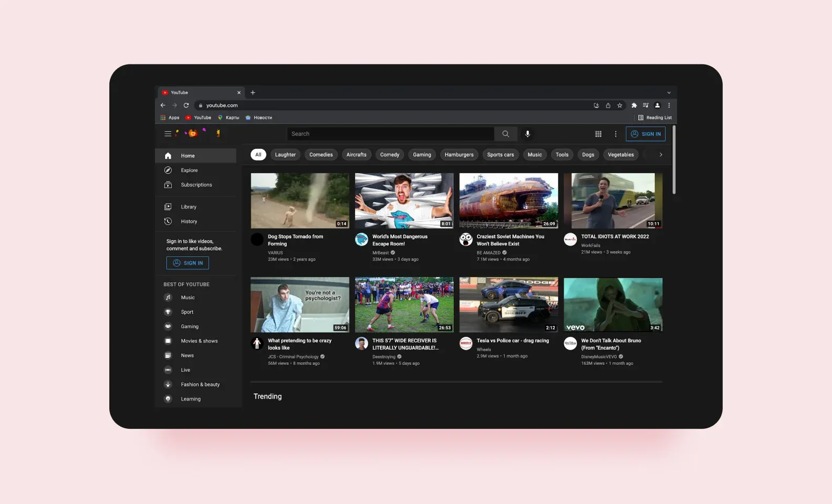Open the YouTube apps grid icon
Image resolution: width=832 pixels, height=504 pixels.
tap(598, 134)
